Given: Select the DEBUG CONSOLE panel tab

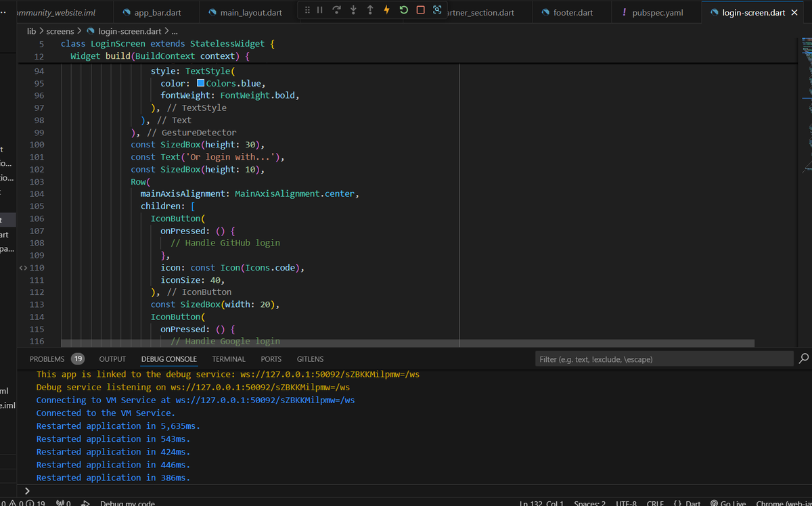Looking at the screenshot, I should pos(169,359).
